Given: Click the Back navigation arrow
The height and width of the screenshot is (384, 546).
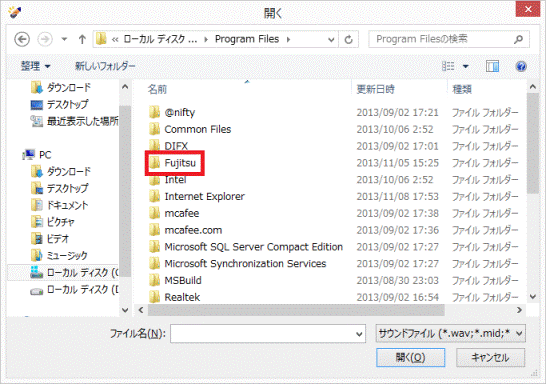Looking at the screenshot, I should [x=22, y=39].
